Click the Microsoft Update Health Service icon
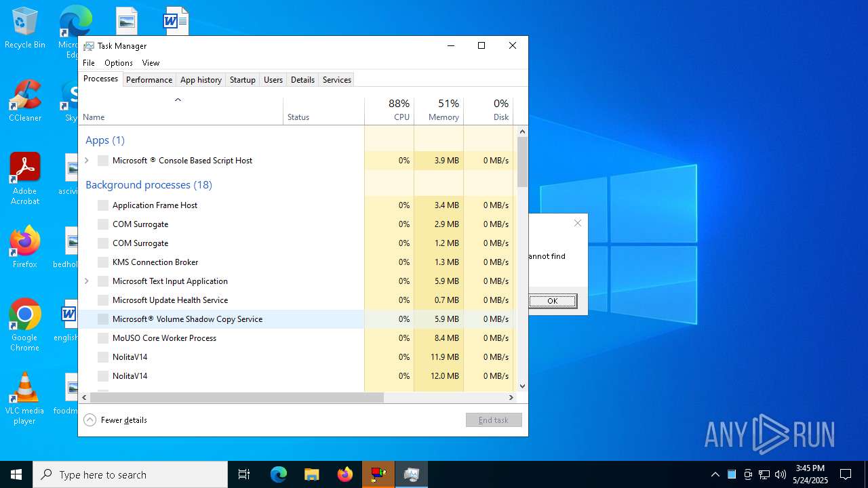868x488 pixels. click(103, 300)
